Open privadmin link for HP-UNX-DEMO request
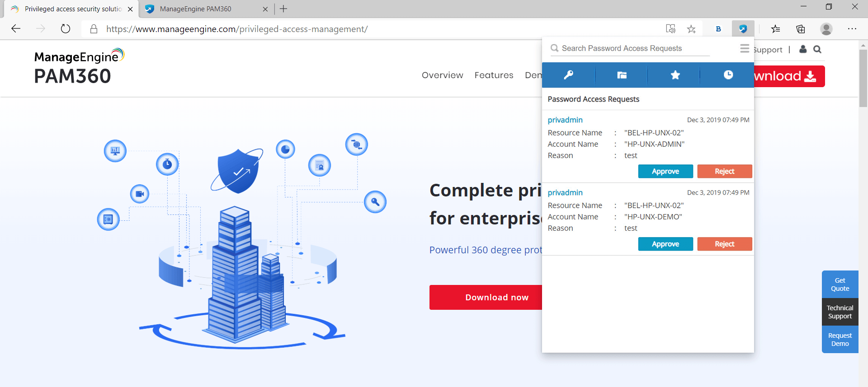 coord(565,192)
